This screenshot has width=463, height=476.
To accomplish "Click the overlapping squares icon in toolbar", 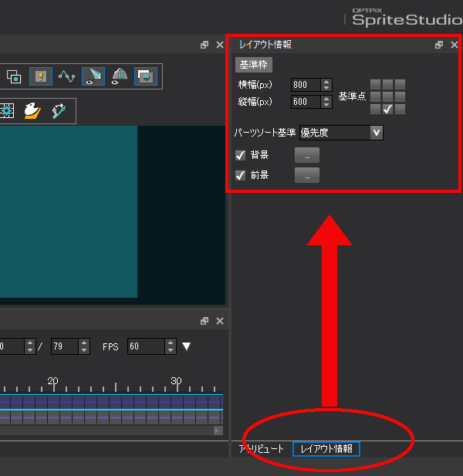I will (14, 76).
